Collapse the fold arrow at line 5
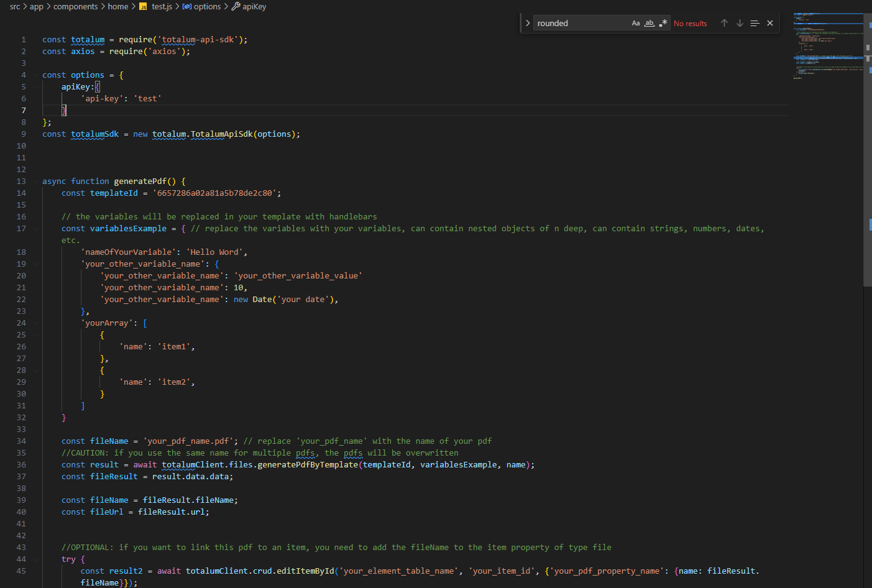Screen dimensions: 872x588 coord(35,87)
